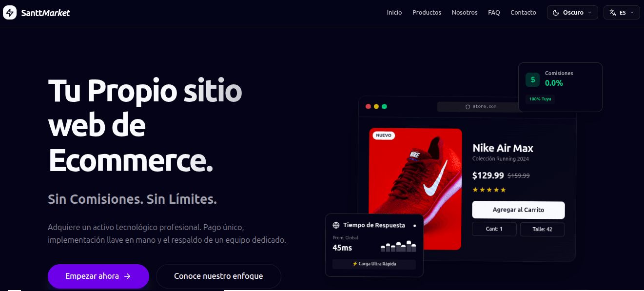Click the SanttMarket lightning bolt logo
Screen dimensions: 644x291
point(9,12)
